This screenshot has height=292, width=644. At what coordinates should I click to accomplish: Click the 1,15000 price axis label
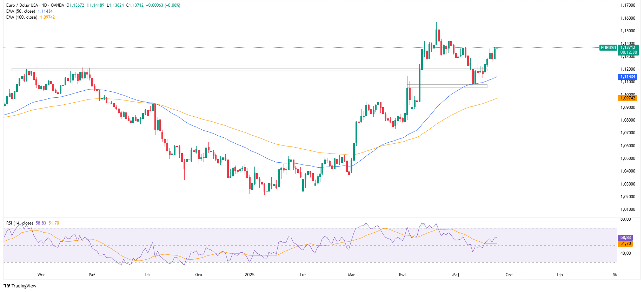[628, 31]
